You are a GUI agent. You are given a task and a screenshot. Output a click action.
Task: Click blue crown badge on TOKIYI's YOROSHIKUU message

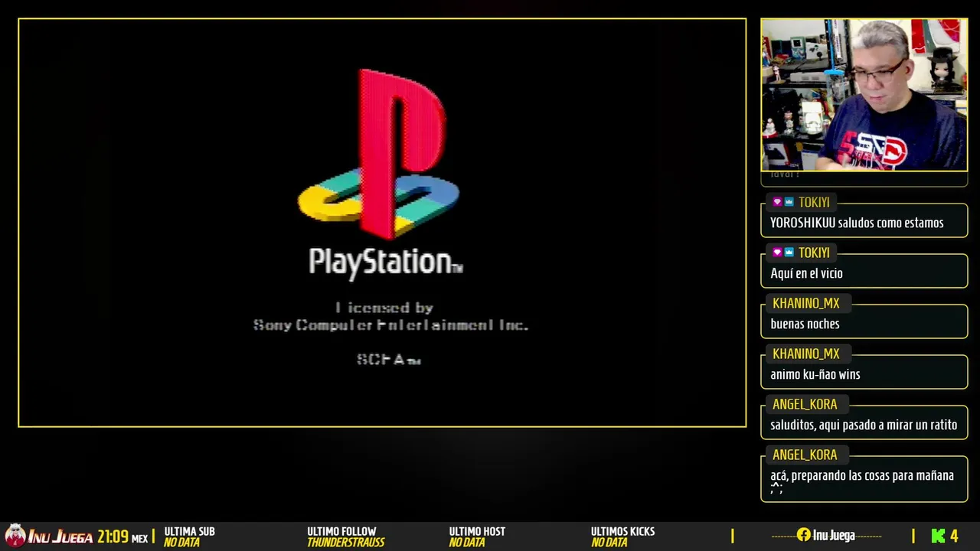[789, 202]
